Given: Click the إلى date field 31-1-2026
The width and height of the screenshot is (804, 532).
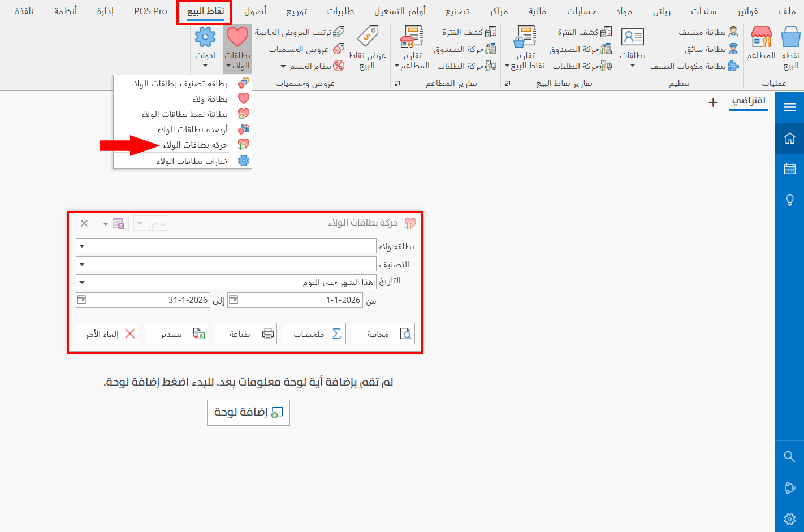Looking at the screenshot, I should [143, 300].
